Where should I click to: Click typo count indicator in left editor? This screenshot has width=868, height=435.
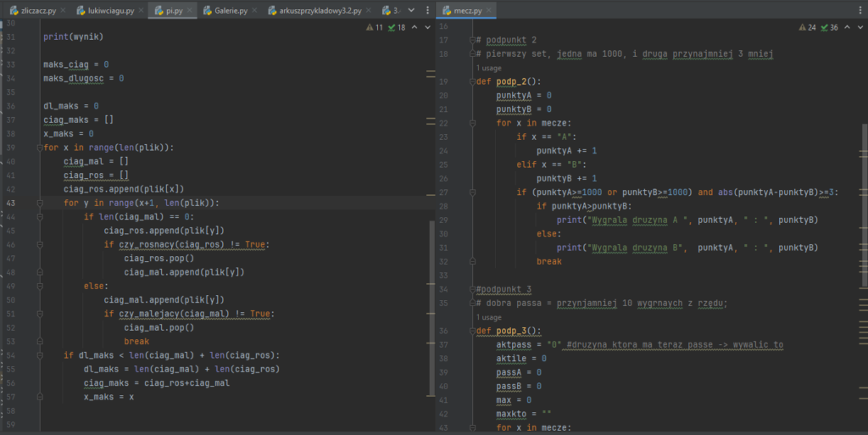[x=396, y=28]
